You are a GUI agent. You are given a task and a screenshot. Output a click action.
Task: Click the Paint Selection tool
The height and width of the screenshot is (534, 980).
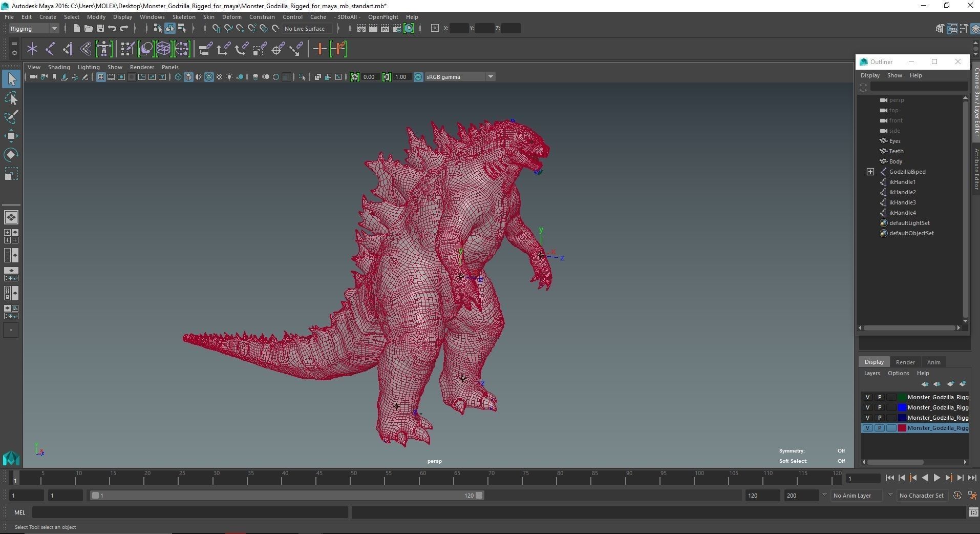tap(11, 117)
